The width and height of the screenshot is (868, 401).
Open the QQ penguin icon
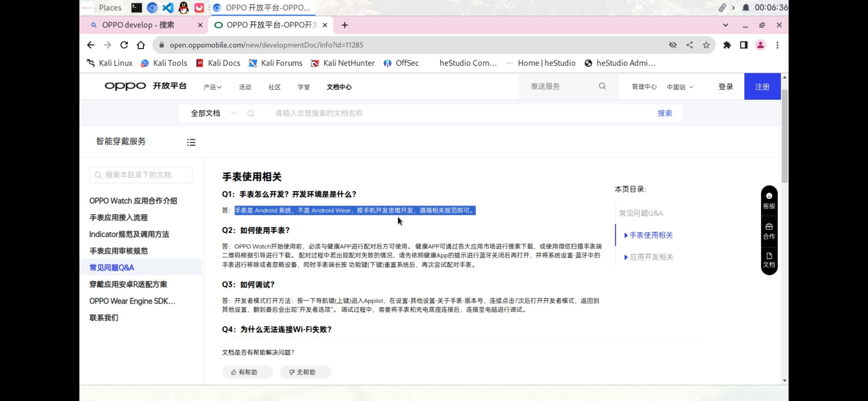coord(183,7)
